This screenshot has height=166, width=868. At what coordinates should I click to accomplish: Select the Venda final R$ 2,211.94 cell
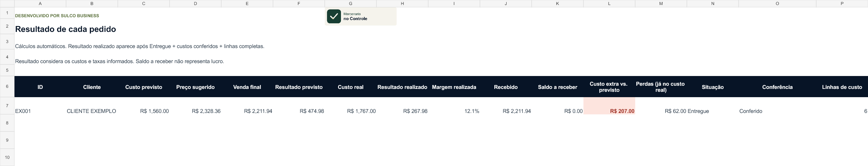click(247, 106)
